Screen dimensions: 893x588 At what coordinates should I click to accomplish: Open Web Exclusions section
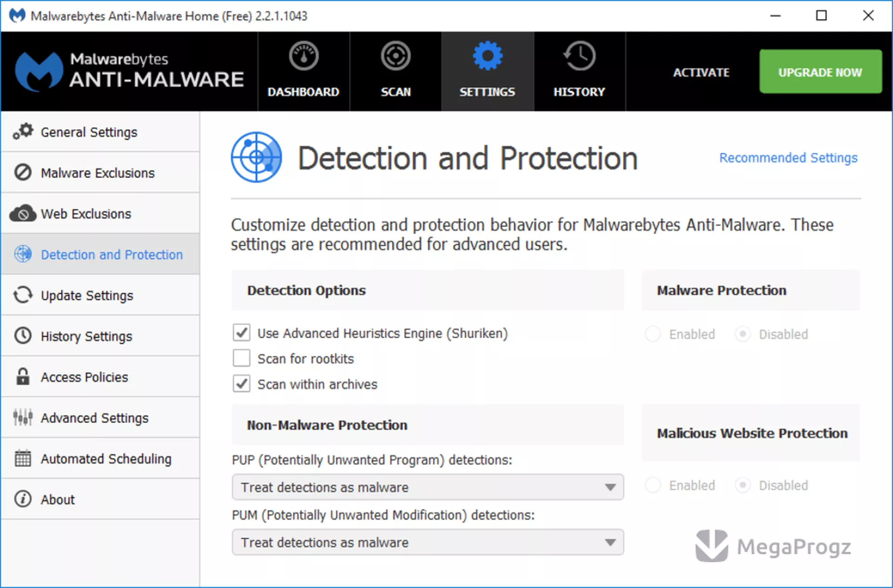[x=100, y=213]
